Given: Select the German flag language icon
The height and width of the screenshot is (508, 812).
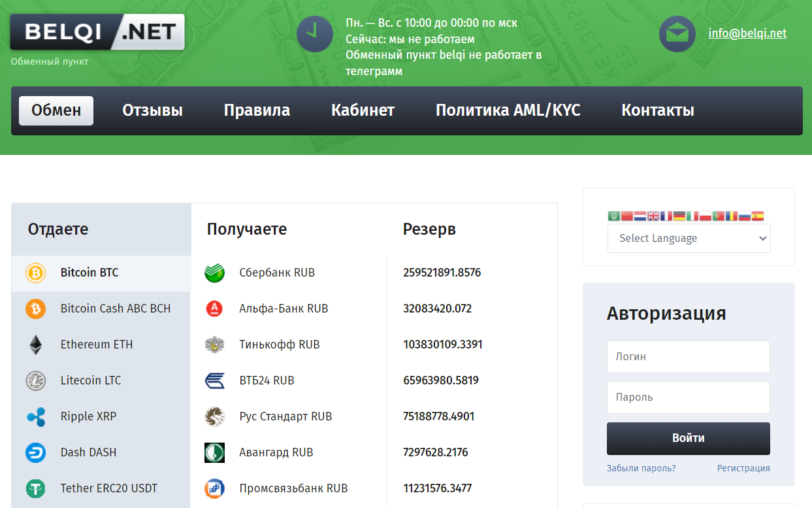Looking at the screenshot, I should pyautogui.click(x=679, y=216).
